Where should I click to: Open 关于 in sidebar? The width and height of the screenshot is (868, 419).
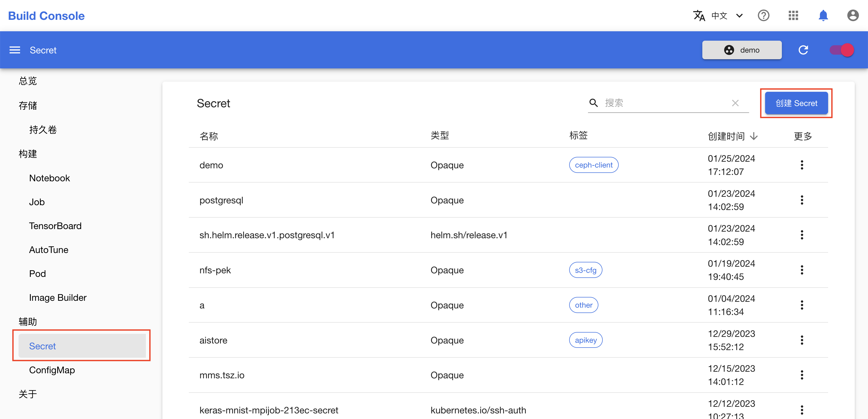[28, 394]
